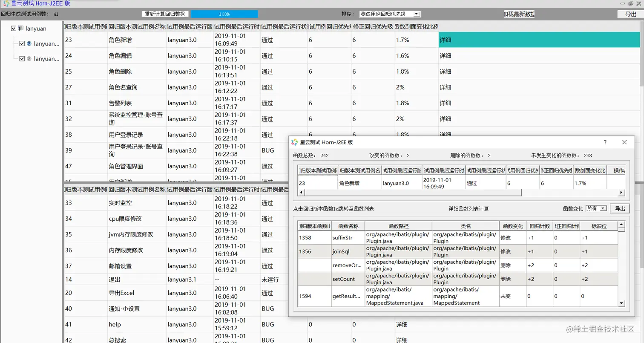Click the 回归计数 column header in the dialog
The height and width of the screenshot is (343, 644).
(539, 226)
